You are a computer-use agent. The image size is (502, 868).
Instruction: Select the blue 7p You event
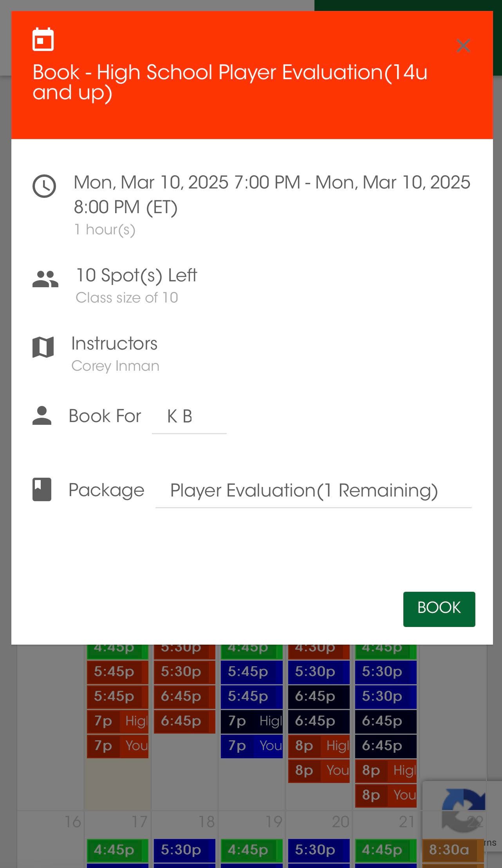point(251,745)
